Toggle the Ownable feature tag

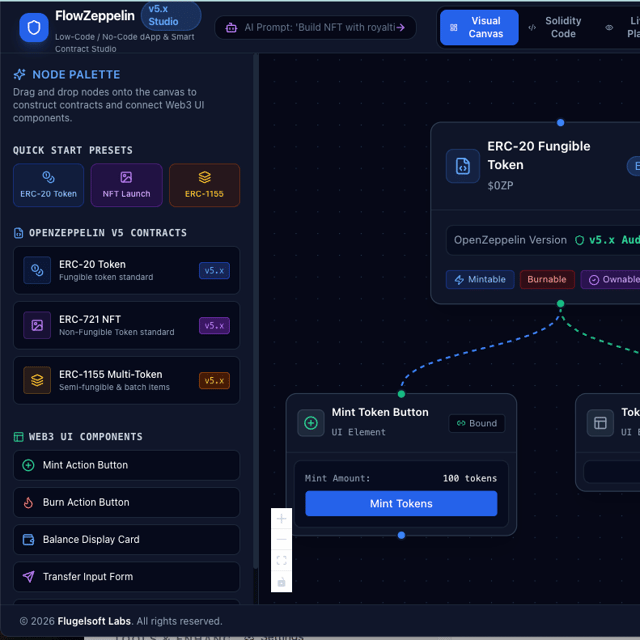tap(612, 280)
